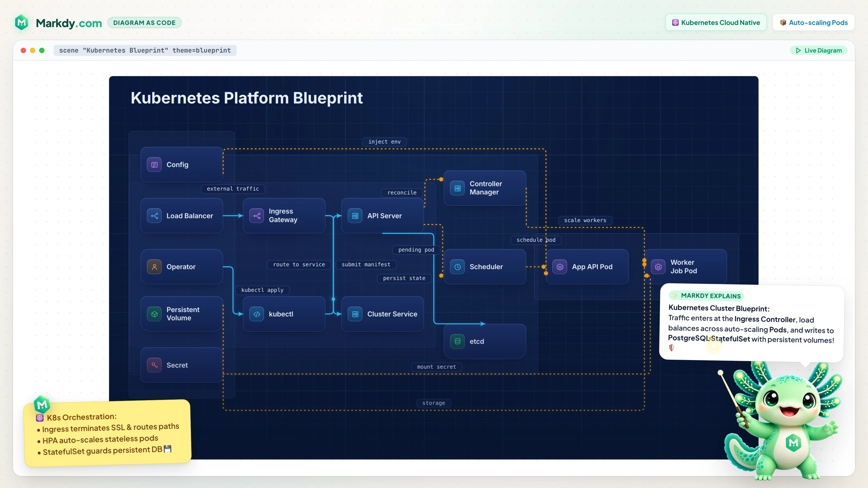The image size is (868, 488).
Task: Select the 'external traffic' edge label
Action: 233,189
